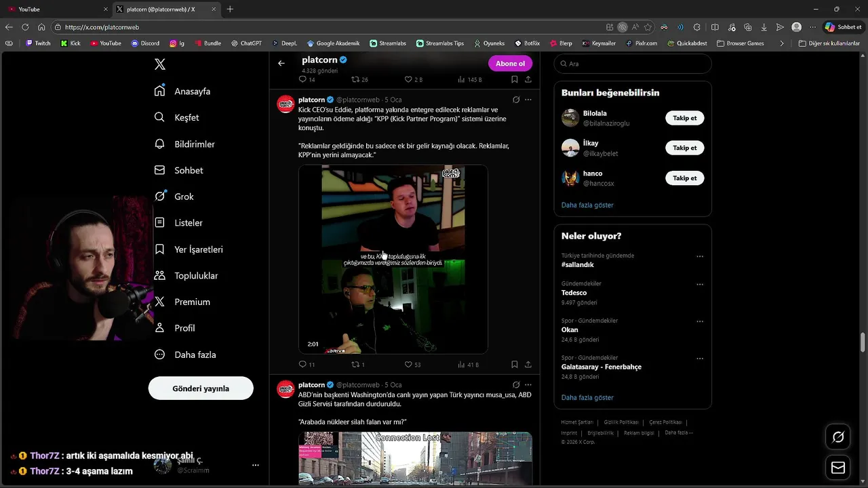Play the Kick CEO video thumbnail
This screenshot has height=488, width=868.
click(x=393, y=259)
